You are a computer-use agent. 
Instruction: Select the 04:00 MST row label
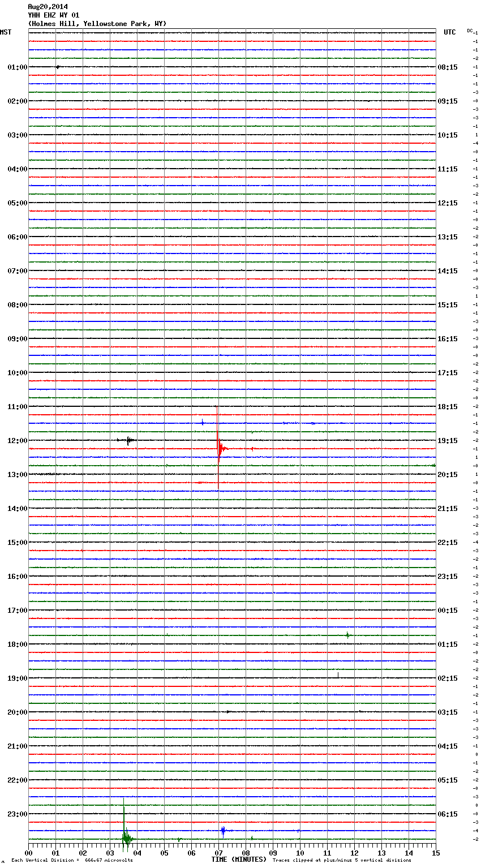[x=17, y=169]
